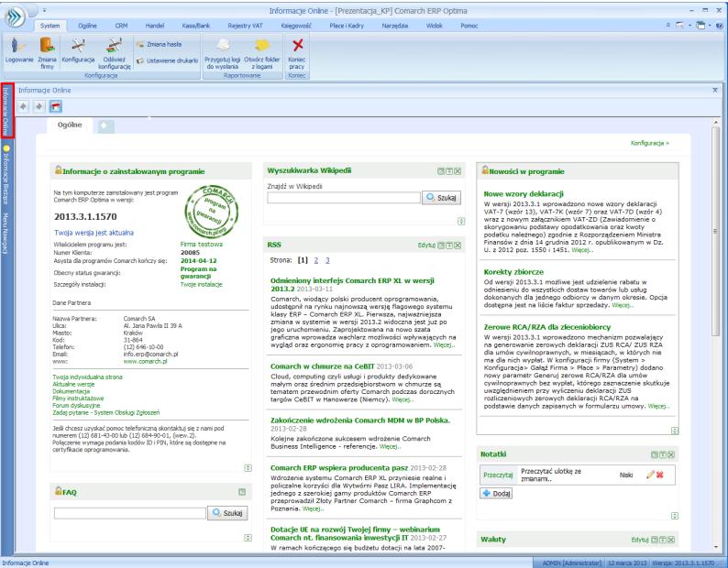Click resize handle under installed program info
This screenshot has width=728, height=568.
click(248, 468)
